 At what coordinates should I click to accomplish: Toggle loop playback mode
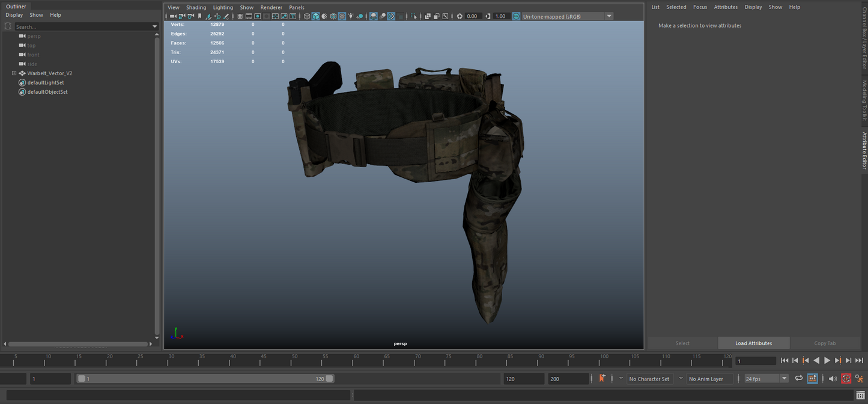798,379
